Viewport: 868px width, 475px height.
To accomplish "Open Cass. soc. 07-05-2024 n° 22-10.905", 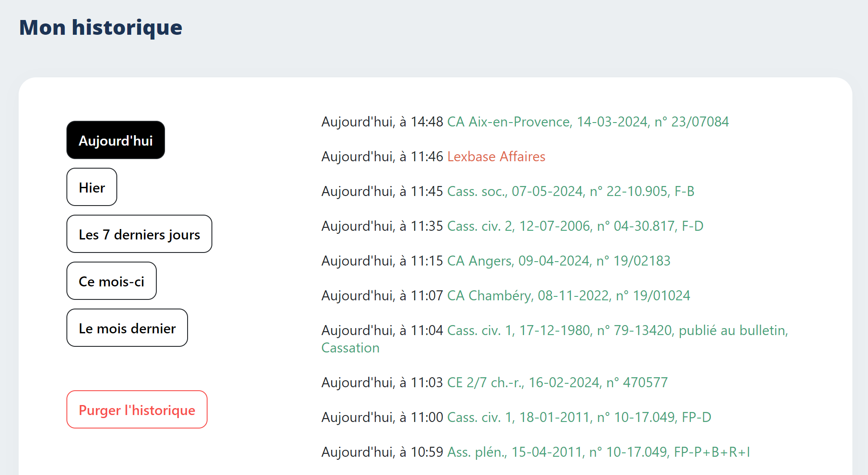I will tap(571, 191).
